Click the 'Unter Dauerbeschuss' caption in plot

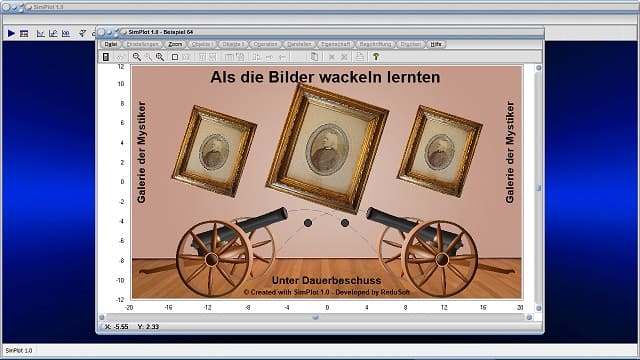327,280
